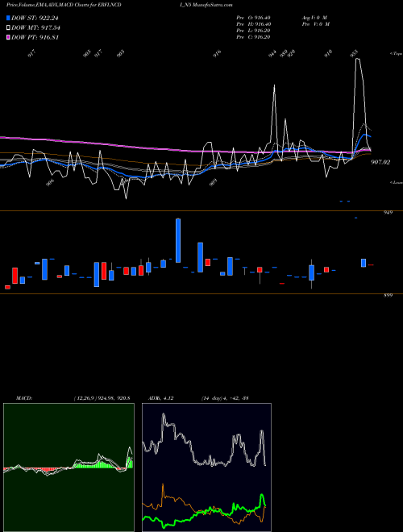The height and width of the screenshot is (532, 403).
Task: Select the DOW ST: 922.24 legend text
Action: pyautogui.click(x=35, y=18)
